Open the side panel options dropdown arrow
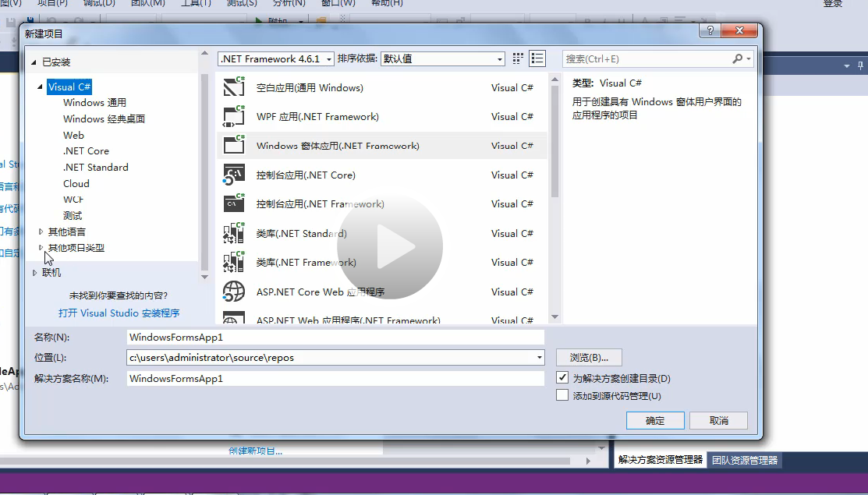The height and width of the screenshot is (495, 868). pyautogui.click(x=846, y=66)
